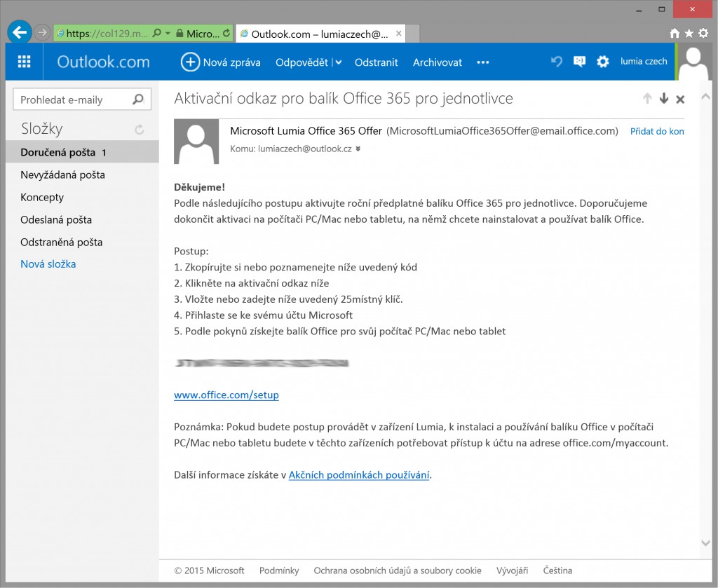Click Archivovat in the toolbar
Viewport: 718px width, 588px height.
click(438, 62)
